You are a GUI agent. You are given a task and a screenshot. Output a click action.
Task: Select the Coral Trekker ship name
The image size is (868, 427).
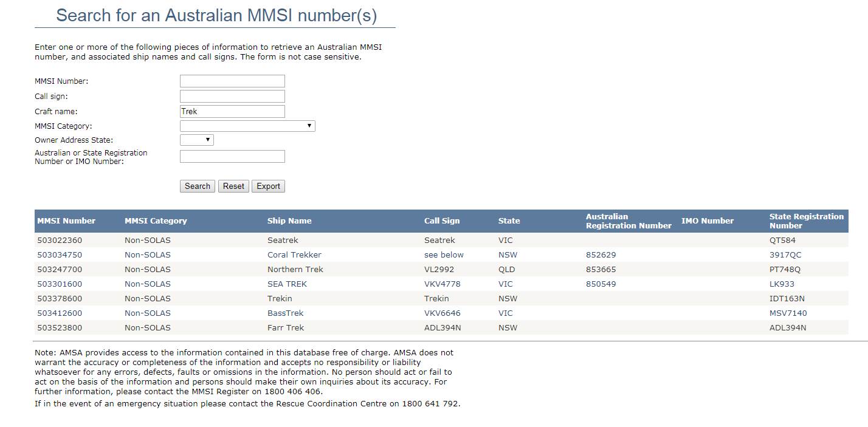tap(294, 255)
